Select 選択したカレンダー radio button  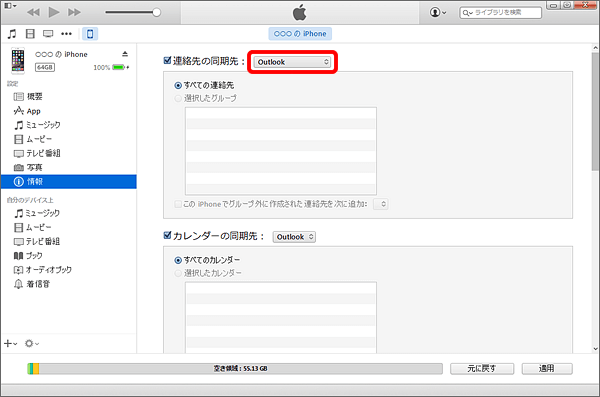[x=178, y=273]
